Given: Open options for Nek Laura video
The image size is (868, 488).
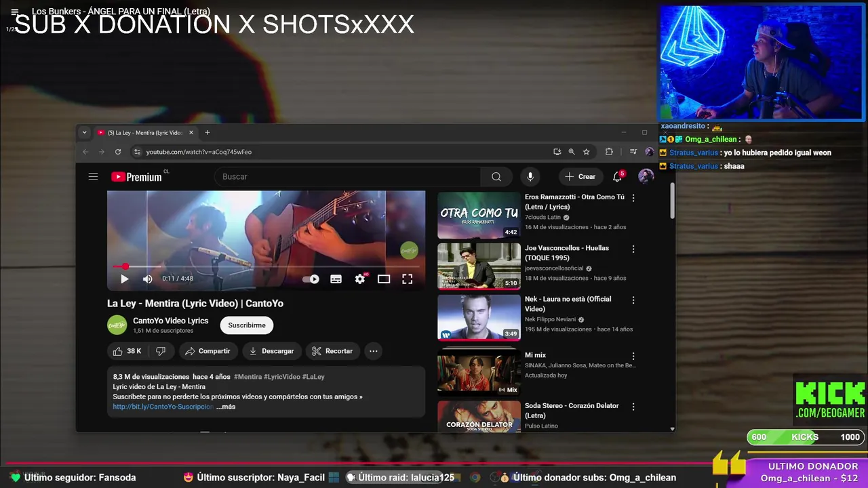Looking at the screenshot, I should [x=633, y=300].
